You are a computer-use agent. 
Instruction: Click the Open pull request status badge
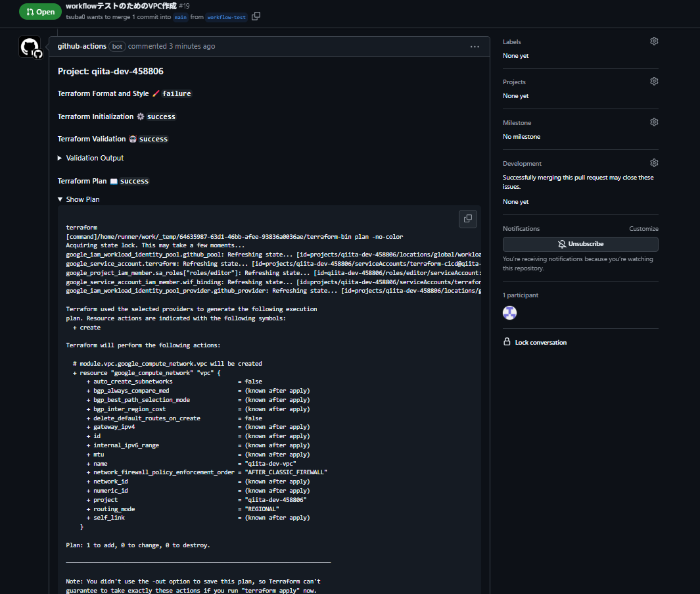(40, 11)
